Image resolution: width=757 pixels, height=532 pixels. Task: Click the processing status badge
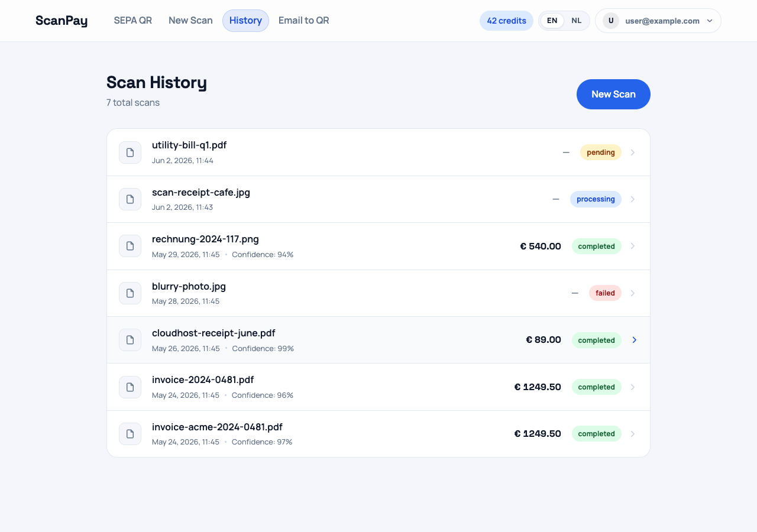coord(596,199)
